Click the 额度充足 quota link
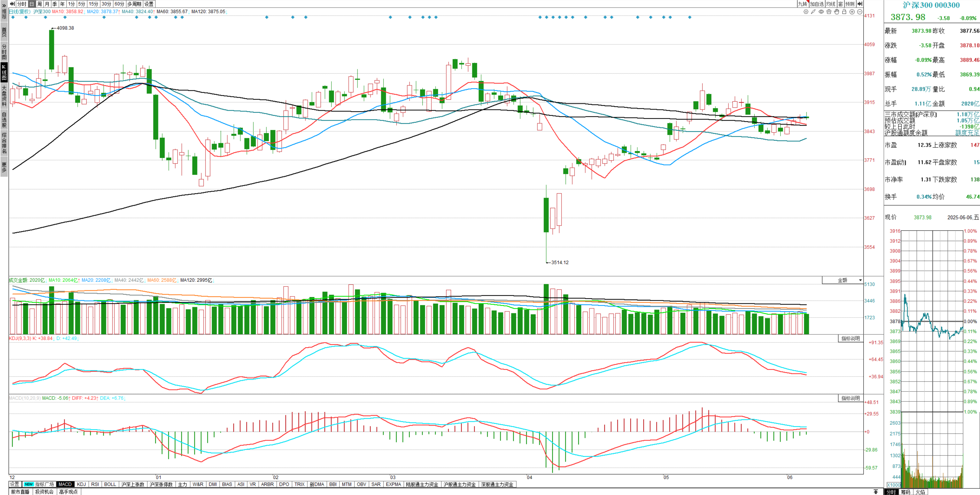 [967, 133]
